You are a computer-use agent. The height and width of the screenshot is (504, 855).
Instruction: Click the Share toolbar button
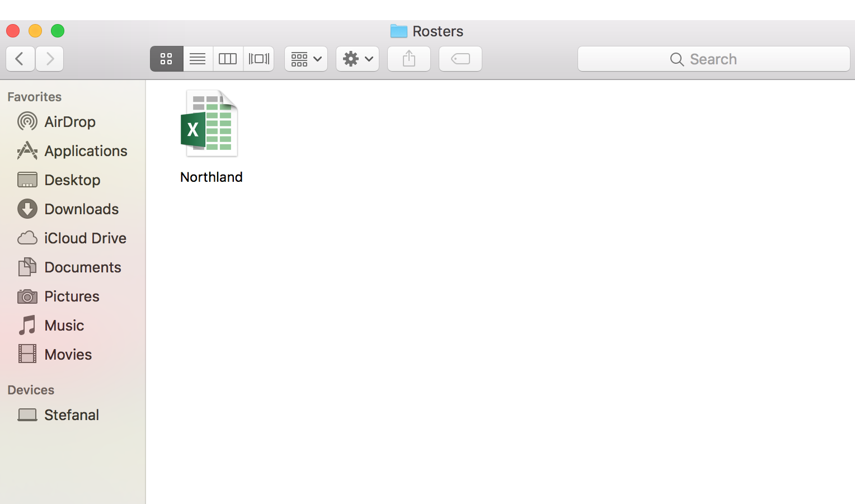(409, 59)
